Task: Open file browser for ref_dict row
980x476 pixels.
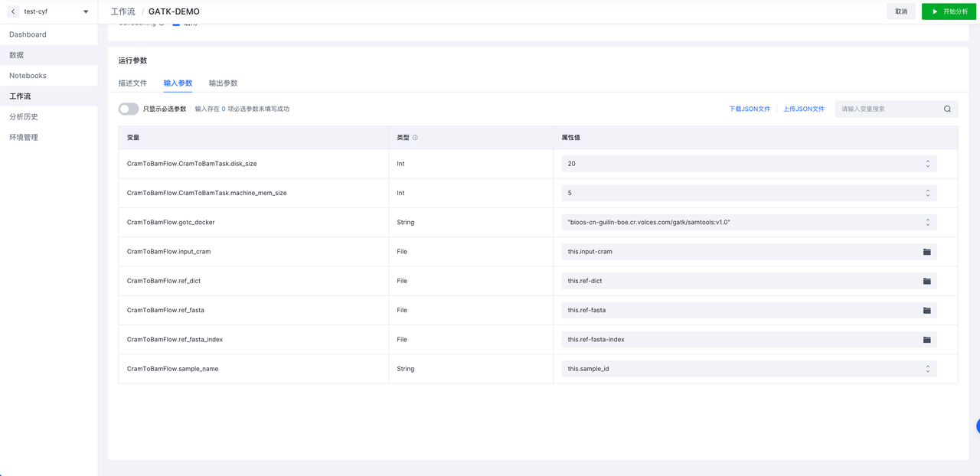Action: coord(926,281)
